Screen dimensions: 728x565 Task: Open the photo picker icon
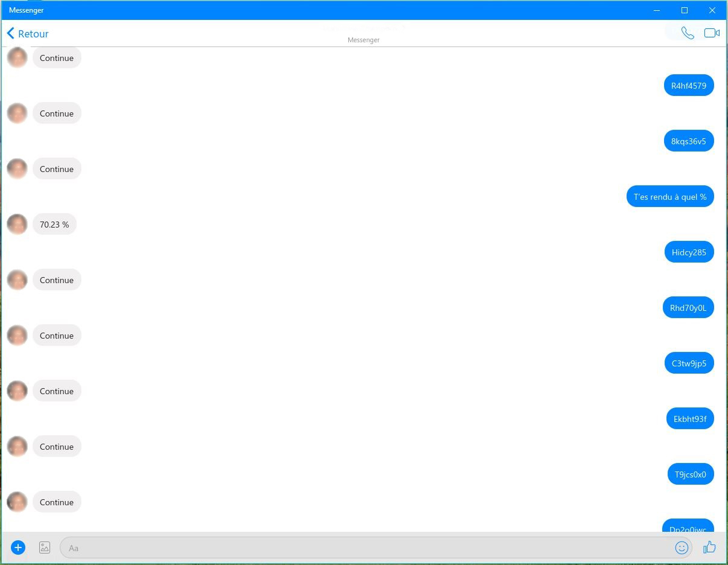click(x=45, y=547)
